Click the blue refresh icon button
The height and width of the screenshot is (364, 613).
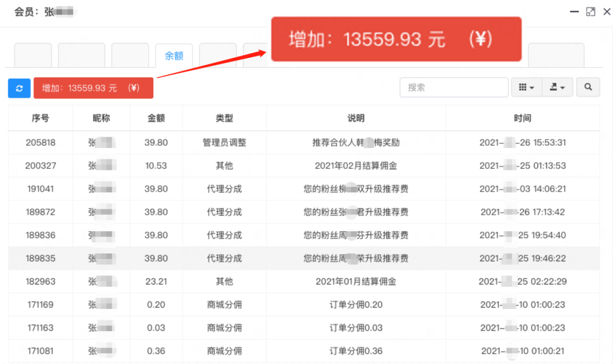19,88
